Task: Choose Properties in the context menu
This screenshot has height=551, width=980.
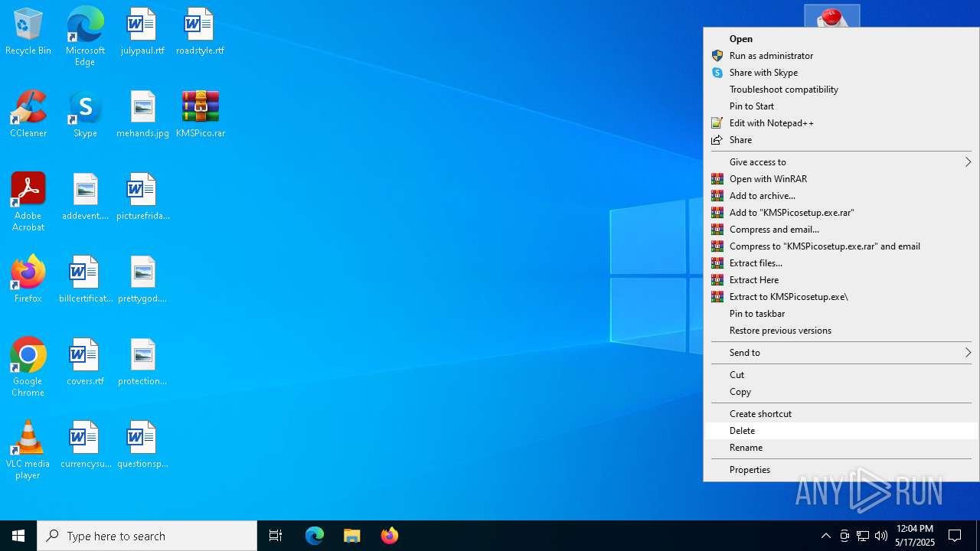Action: click(x=841, y=470)
